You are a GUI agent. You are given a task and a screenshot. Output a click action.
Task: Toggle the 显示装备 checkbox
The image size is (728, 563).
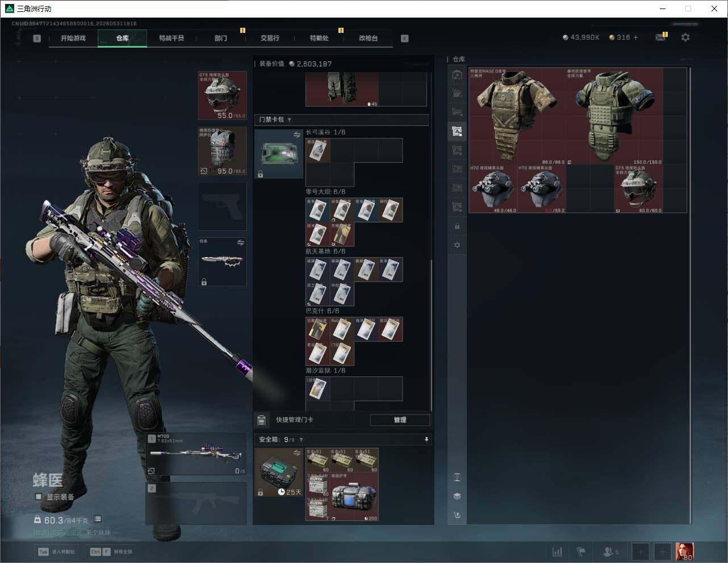(39, 497)
